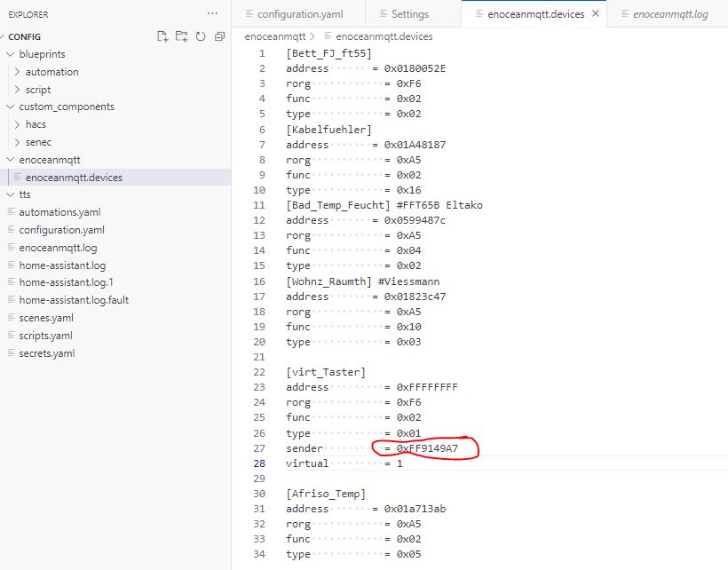Switch to the Settings tab
Image resolution: width=728 pixels, height=570 pixels.
pyautogui.click(x=409, y=14)
